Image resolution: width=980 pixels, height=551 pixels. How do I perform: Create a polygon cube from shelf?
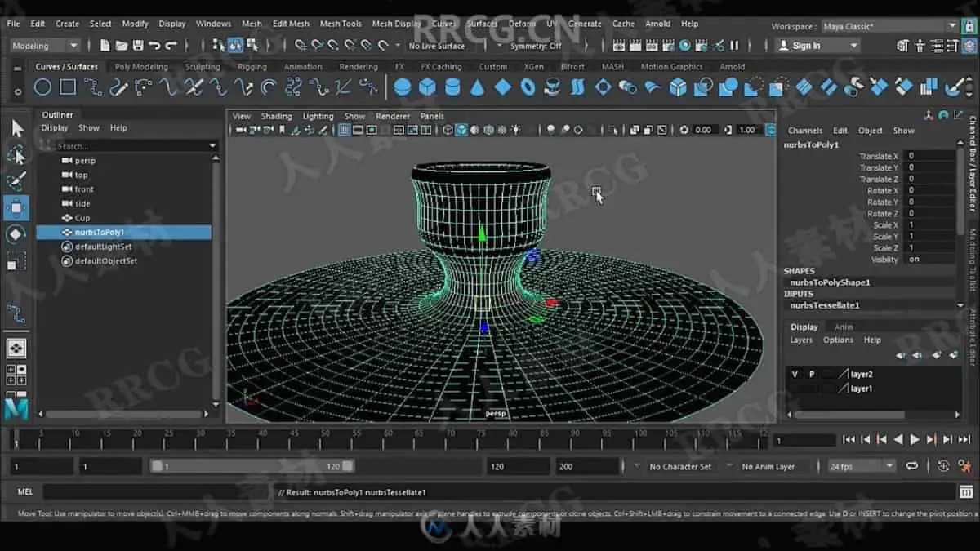click(427, 87)
